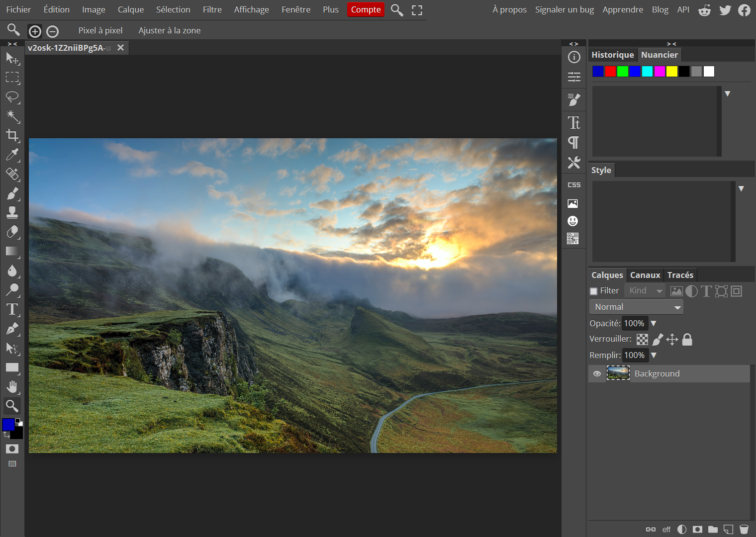Open the Calque menu

pyautogui.click(x=131, y=9)
